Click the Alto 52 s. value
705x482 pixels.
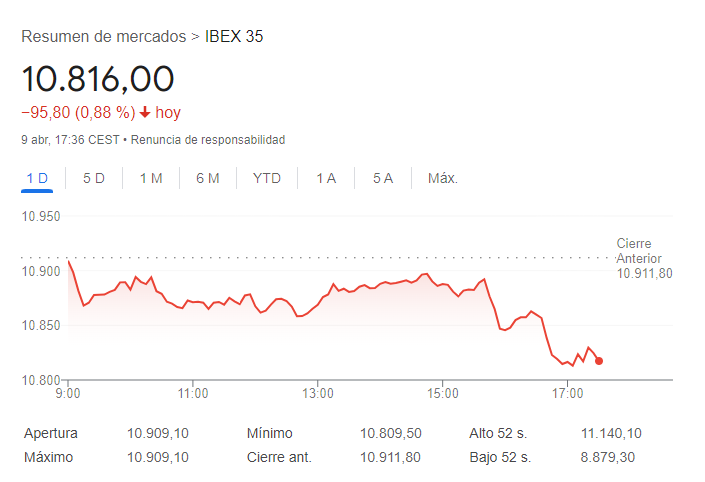click(x=611, y=434)
